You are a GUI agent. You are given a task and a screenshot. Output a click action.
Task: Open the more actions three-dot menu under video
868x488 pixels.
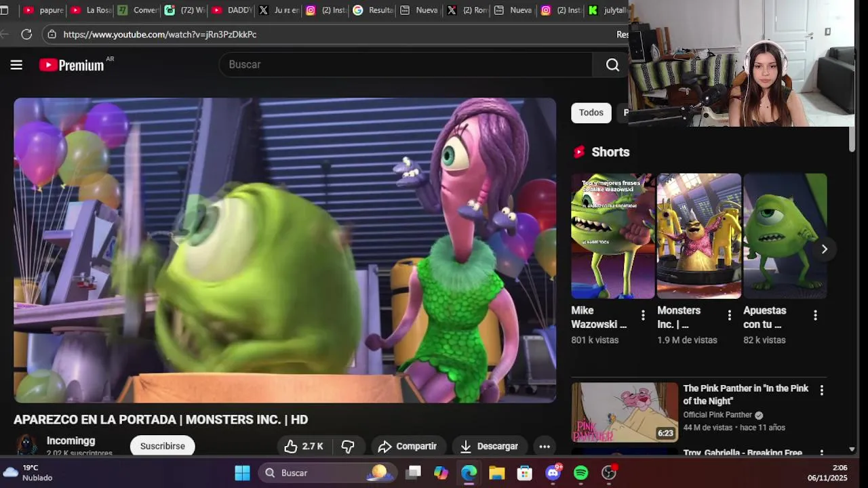click(545, 446)
